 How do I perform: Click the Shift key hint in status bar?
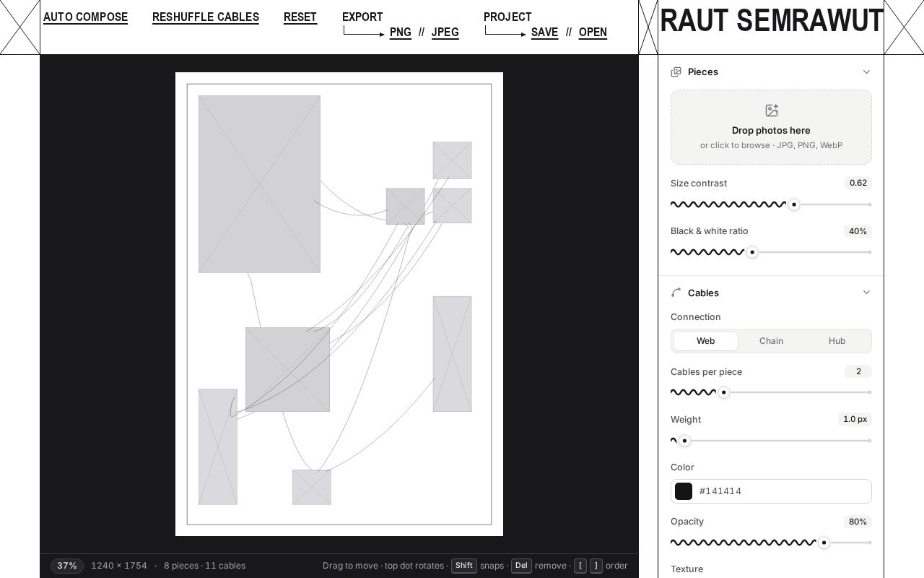pyautogui.click(x=464, y=566)
